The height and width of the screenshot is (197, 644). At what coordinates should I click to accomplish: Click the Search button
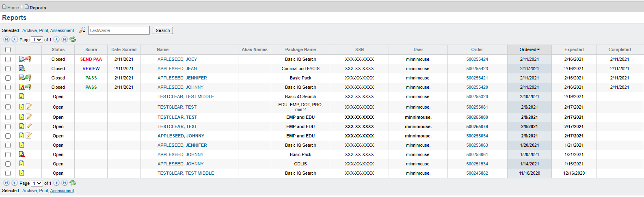(x=163, y=30)
